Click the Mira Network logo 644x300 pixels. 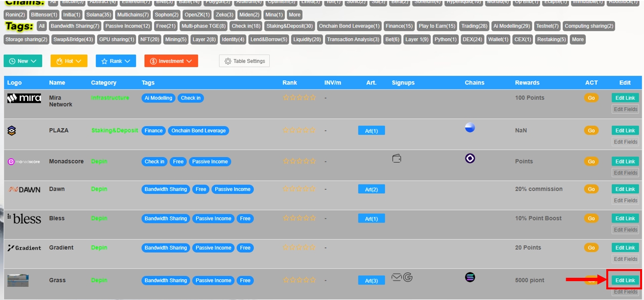click(24, 98)
